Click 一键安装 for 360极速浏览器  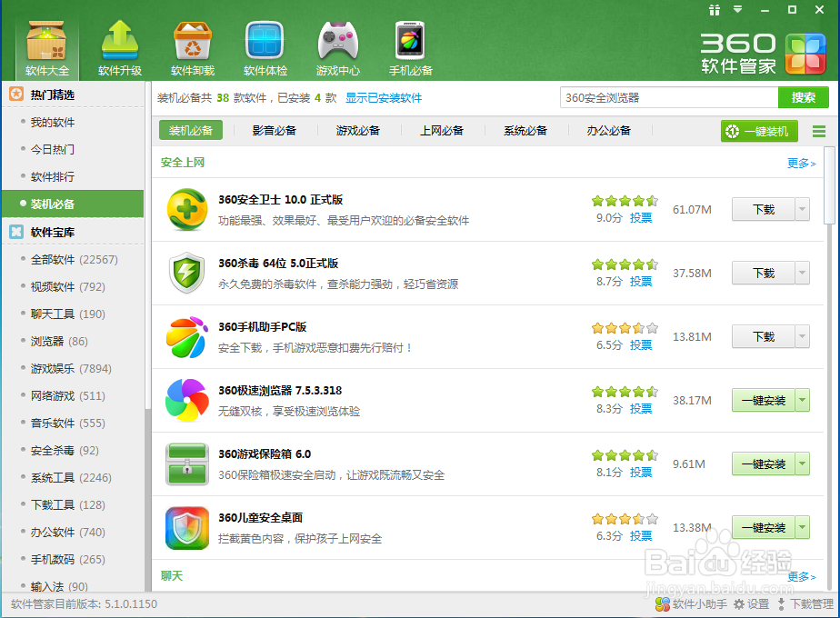pos(764,401)
